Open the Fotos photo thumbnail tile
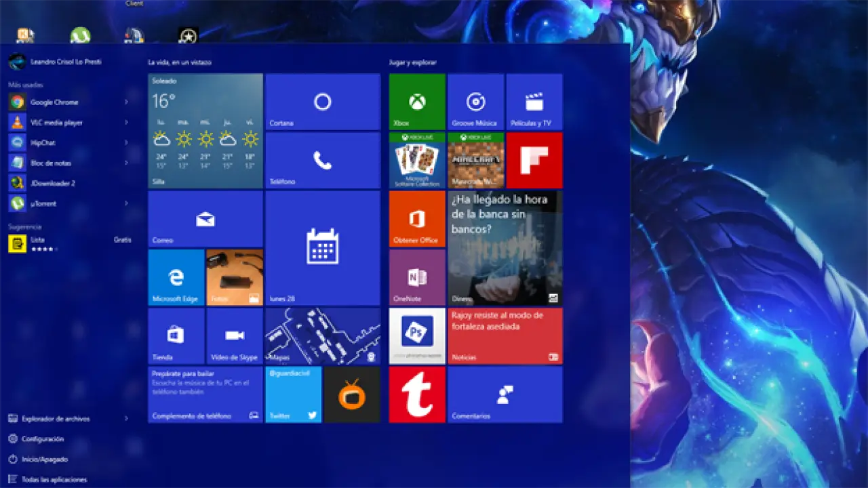Image resolution: width=868 pixels, height=488 pixels. 235,277
